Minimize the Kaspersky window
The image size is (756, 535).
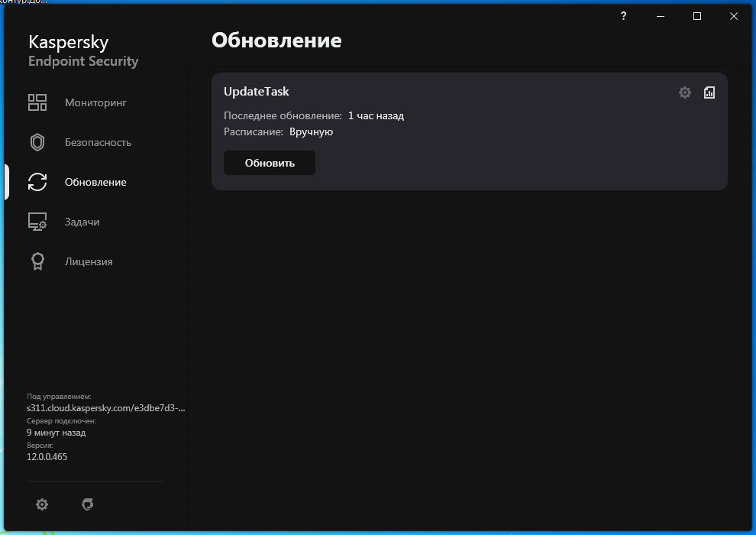coord(661,16)
